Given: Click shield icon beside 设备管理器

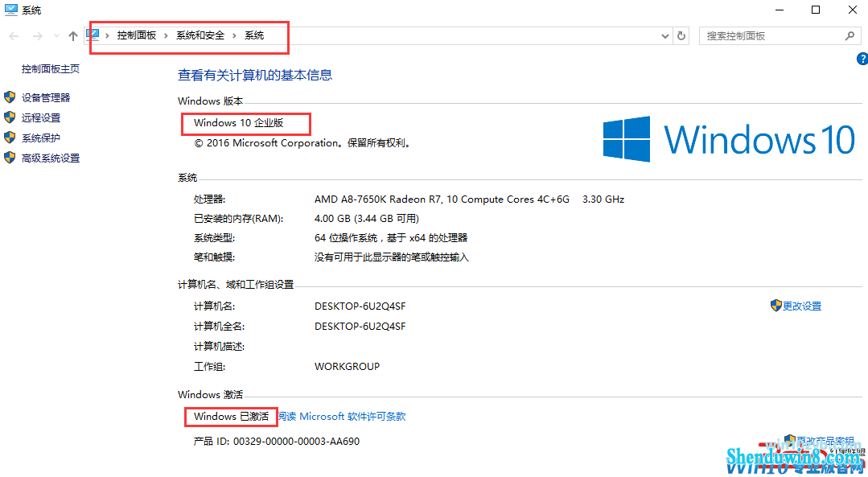Looking at the screenshot, I should (10, 97).
